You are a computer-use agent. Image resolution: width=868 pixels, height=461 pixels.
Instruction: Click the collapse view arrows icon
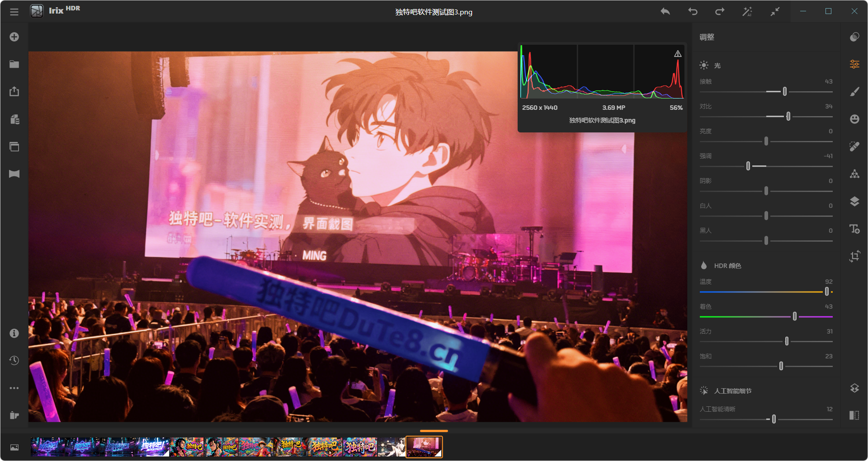point(775,11)
